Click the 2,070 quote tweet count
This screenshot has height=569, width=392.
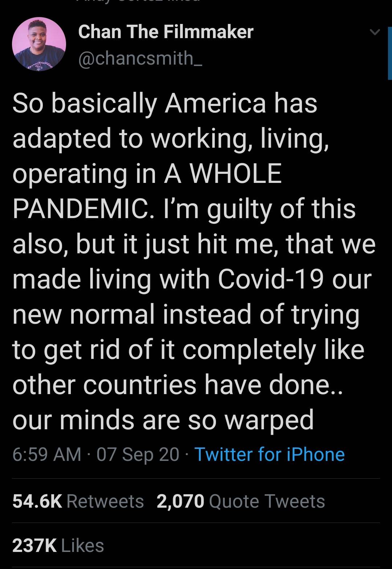pyautogui.click(x=180, y=501)
